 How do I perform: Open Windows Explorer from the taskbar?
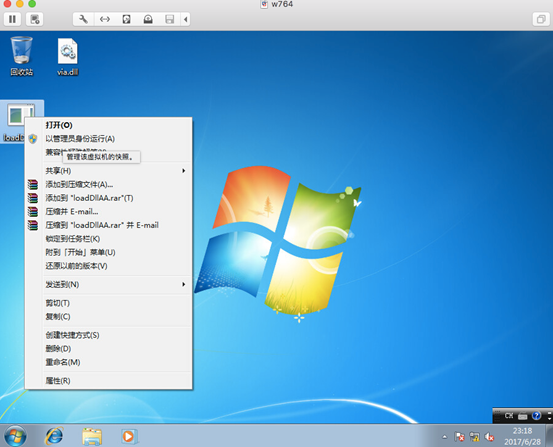[92, 436]
